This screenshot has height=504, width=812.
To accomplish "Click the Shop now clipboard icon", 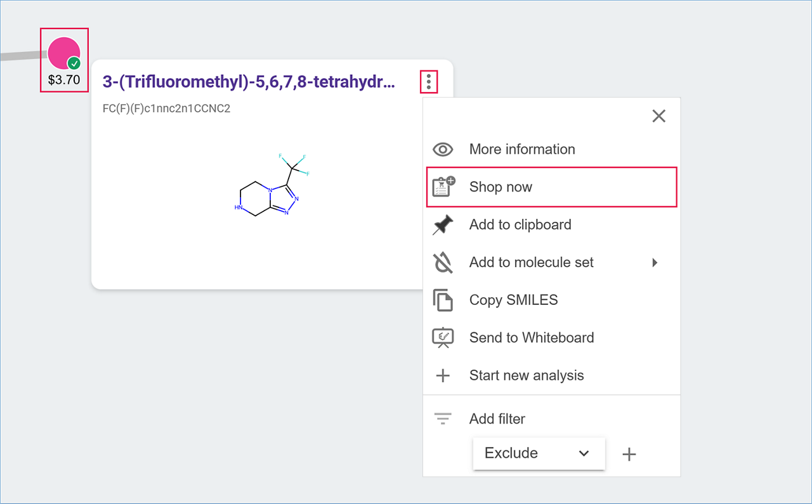I will coord(443,187).
